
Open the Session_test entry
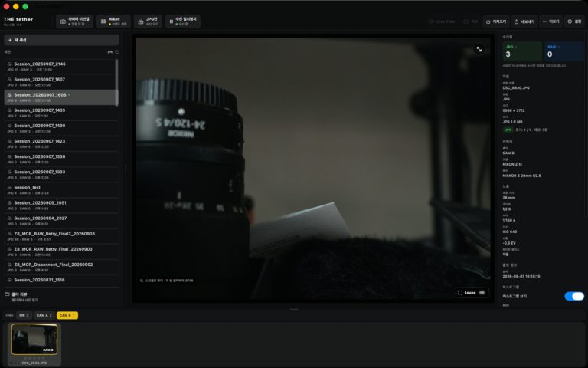click(x=60, y=189)
